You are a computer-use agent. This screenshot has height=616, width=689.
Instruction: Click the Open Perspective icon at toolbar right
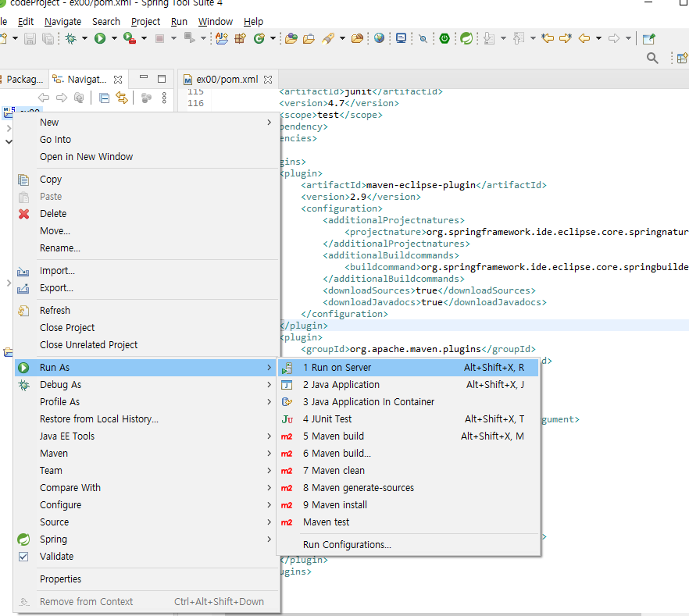tap(683, 58)
